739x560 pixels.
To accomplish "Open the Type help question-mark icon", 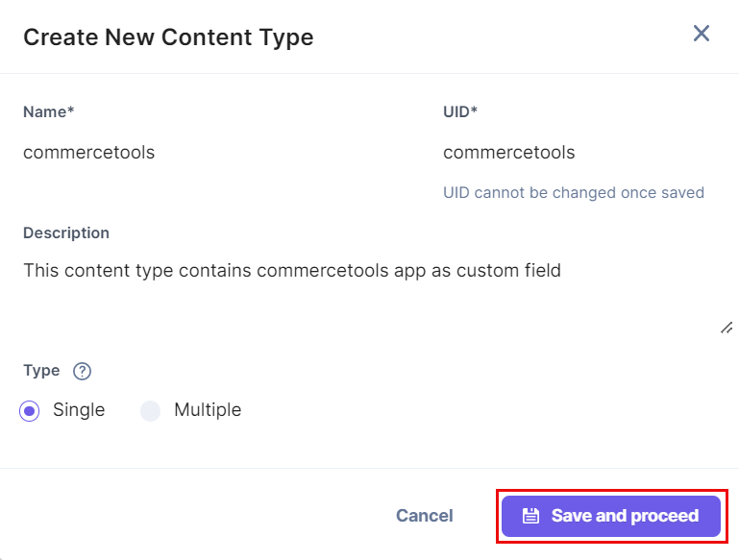I will 82,371.
